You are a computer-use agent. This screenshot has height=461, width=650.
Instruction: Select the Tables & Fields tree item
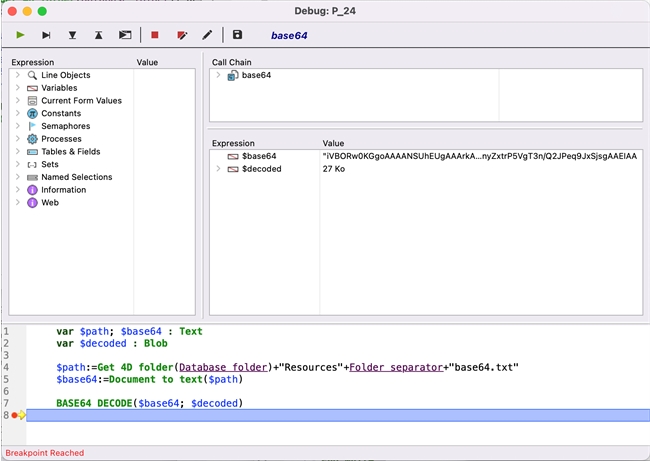coord(70,152)
